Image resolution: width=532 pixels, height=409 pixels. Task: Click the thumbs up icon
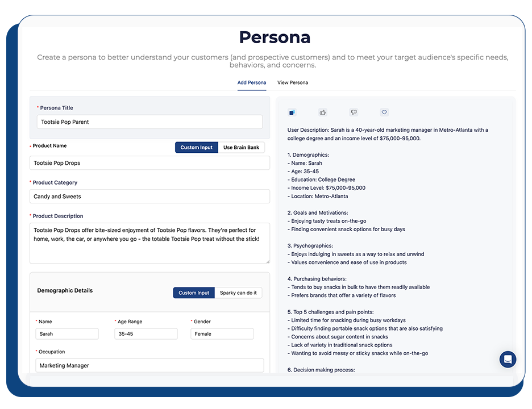323,112
